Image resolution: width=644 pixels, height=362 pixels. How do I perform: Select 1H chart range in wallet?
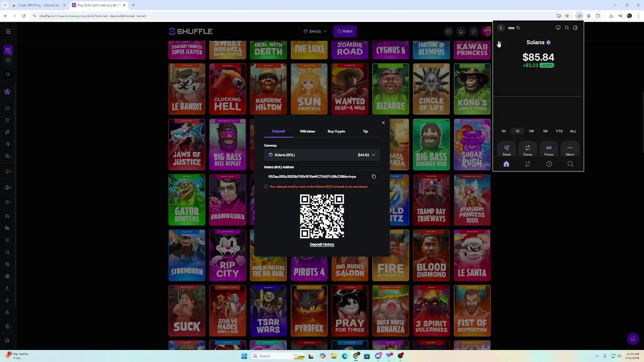[x=504, y=131]
